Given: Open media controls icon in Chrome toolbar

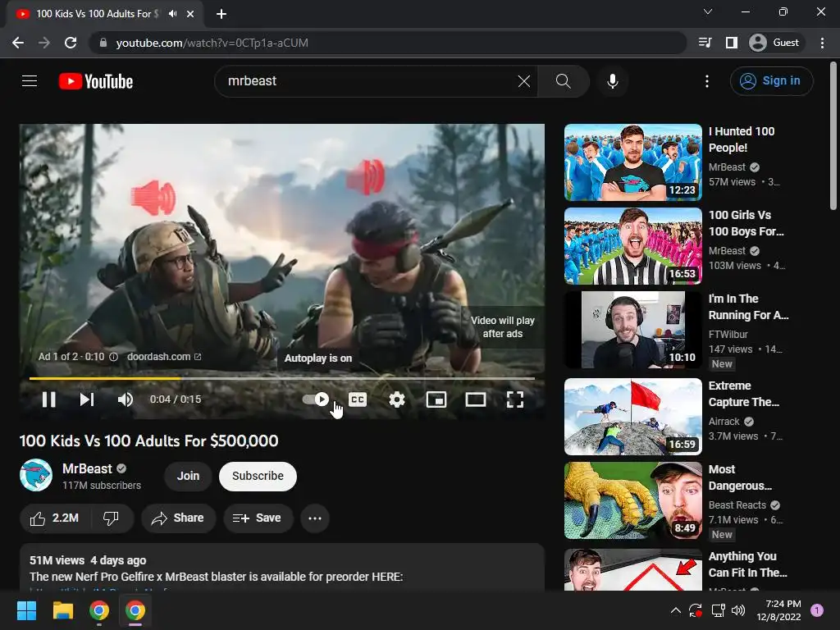Looking at the screenshot, I should point(705,43).
